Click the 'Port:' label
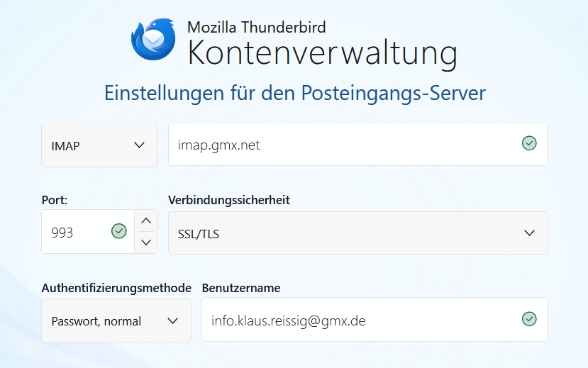 click(x=55, y=200)
